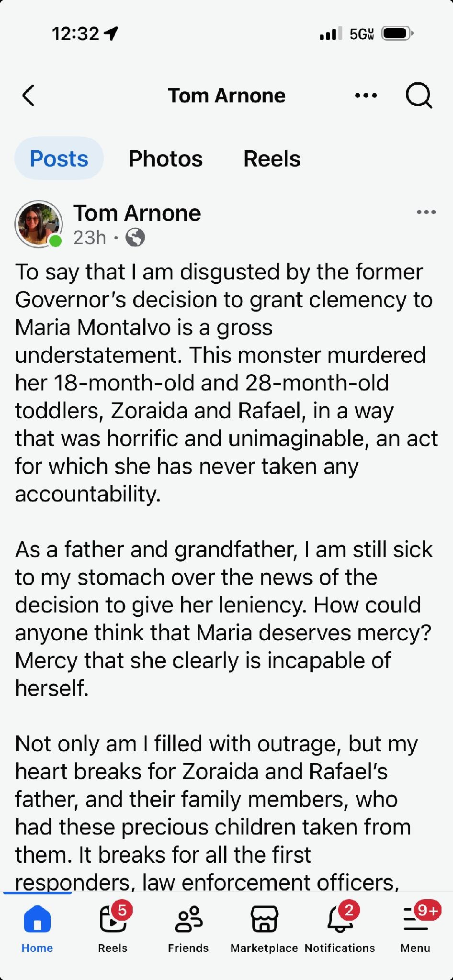453x980 pixels.
Task: Open the profile search magnifier
Action: tap(419, 96)
